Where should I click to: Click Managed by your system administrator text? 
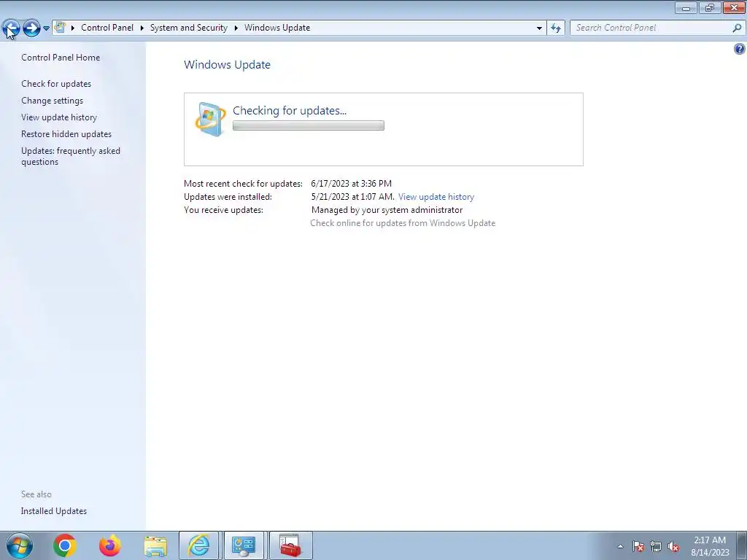pos(387,210)
